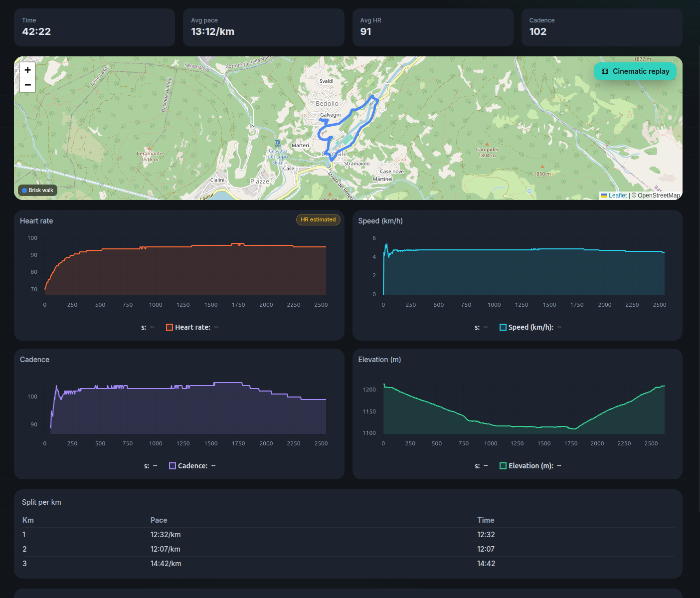
Task: Click the Speed (km/h) chart title
Action: click(x=380, y=221)
